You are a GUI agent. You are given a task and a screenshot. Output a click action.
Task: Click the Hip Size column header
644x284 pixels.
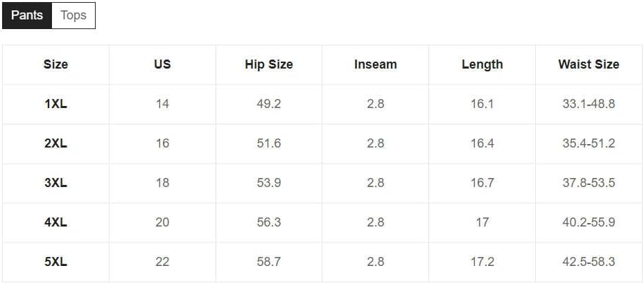coord(269,64)
